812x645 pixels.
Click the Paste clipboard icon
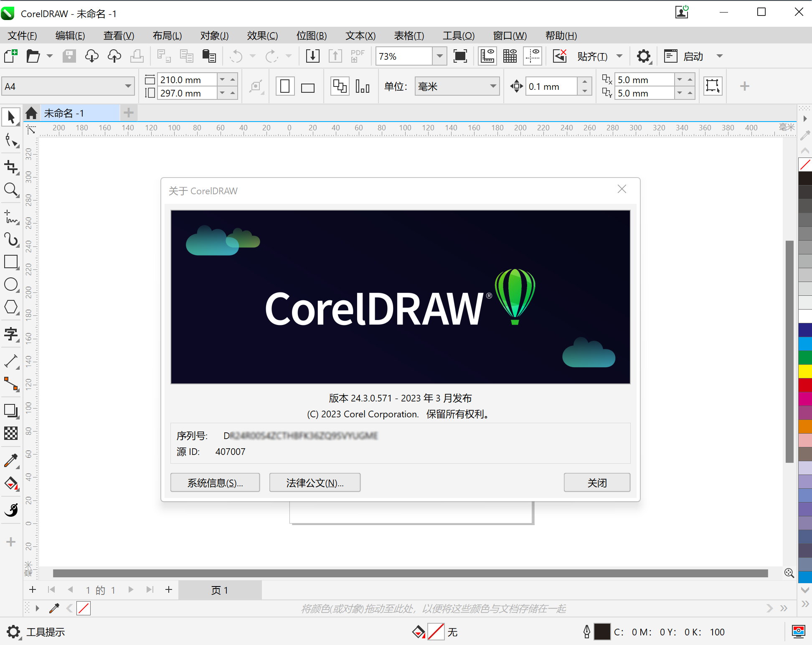point(209,56)
